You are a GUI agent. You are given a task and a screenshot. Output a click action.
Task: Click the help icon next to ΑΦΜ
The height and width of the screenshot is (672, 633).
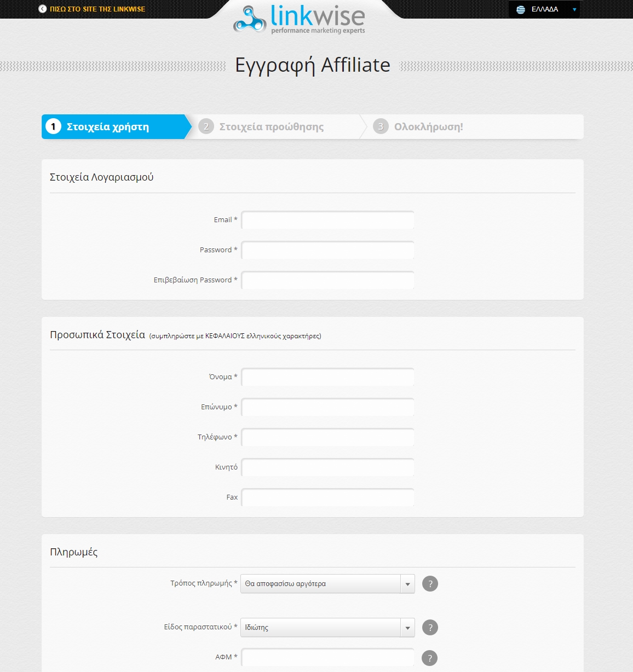430,657
